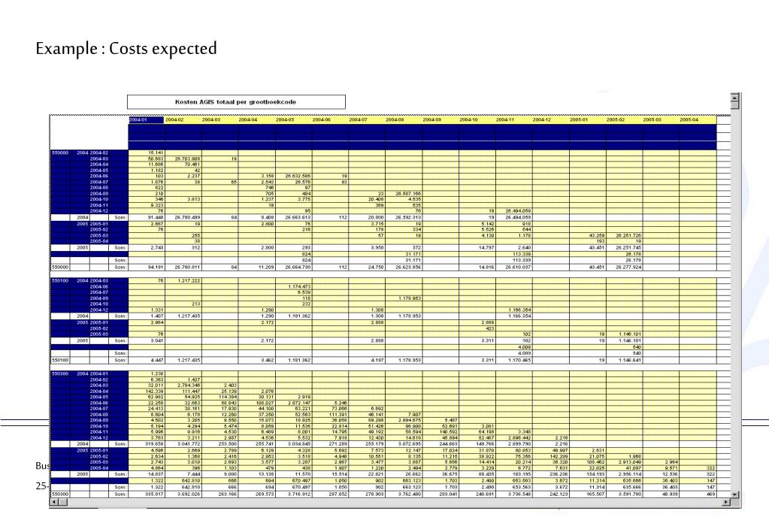Select the 550100 cell 1.217.222

click(x=183, y=281)
